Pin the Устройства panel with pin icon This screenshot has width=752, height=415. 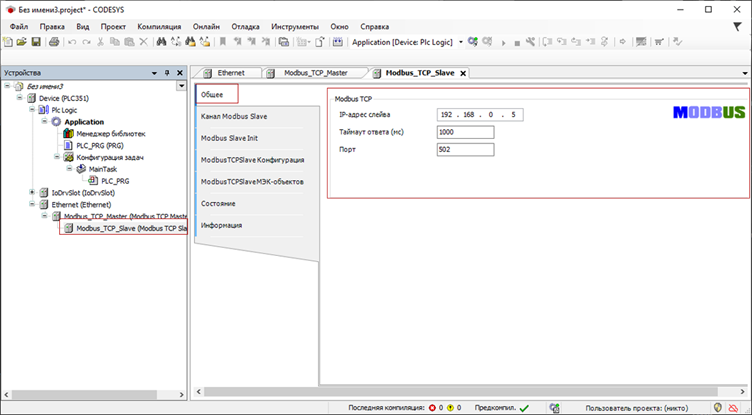tap(167, 73)
